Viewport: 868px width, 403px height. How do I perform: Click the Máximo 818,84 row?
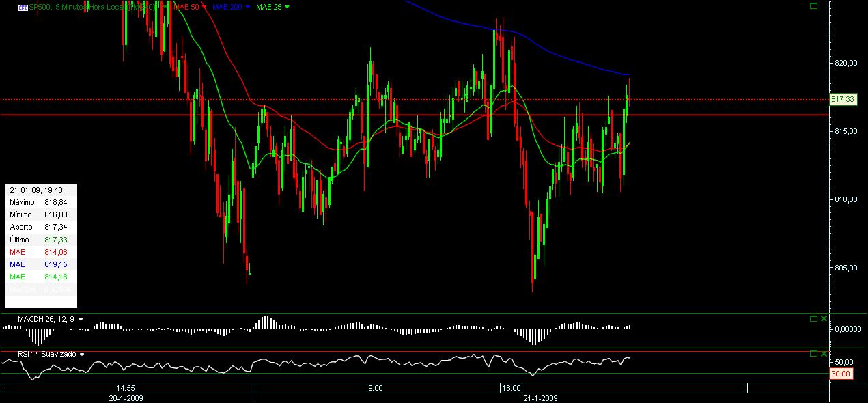[x=41, y=202]
